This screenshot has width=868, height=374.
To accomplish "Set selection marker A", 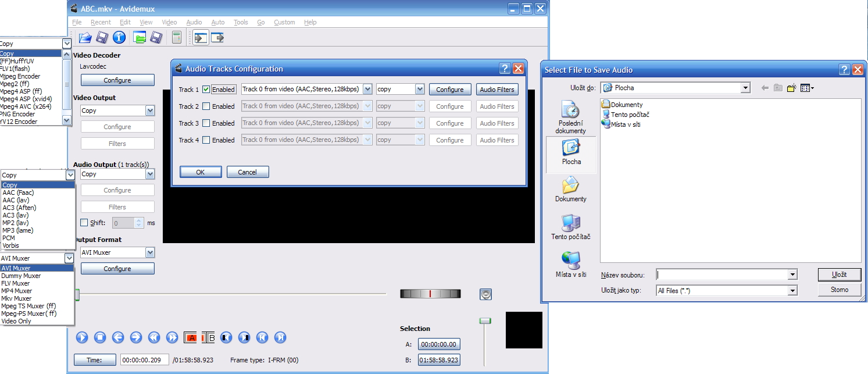I will (x=191, y=337).
